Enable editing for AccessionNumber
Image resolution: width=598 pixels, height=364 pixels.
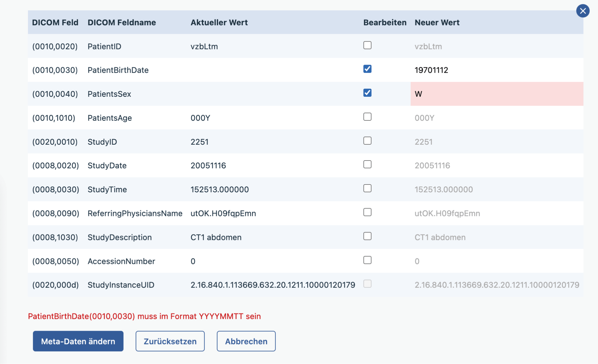point(368,260)
